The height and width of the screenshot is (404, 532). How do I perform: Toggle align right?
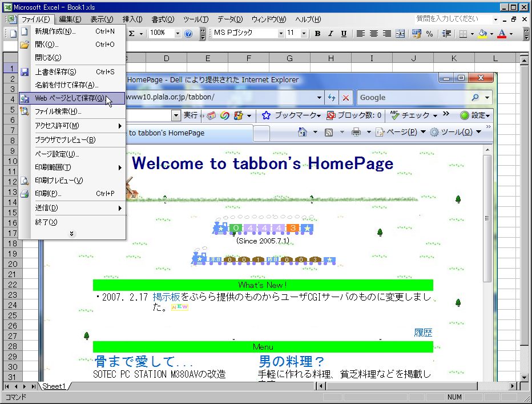click(x=387, y=33)
